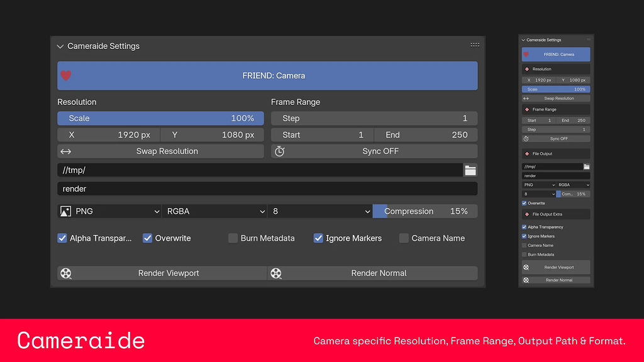
Task: Click the heart icon in the narrow panel's FRIEND: Camera bar
Action: point(526,54)
